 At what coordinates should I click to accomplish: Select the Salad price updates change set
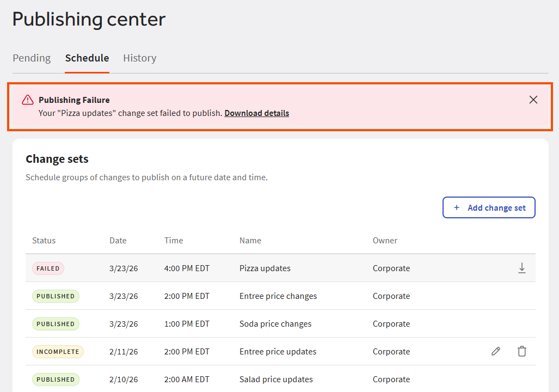[x=276, y=379]
